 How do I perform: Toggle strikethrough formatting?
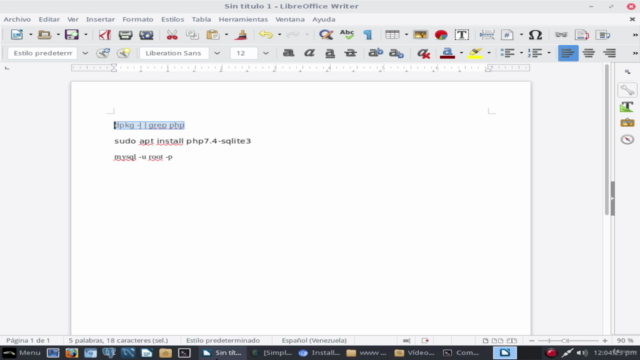[x=350, y=53]
